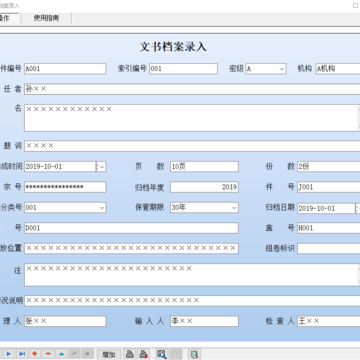This screenshot has width=360, height=360.
Task: Switch to the 使用指南 tab
Action: 46,18
